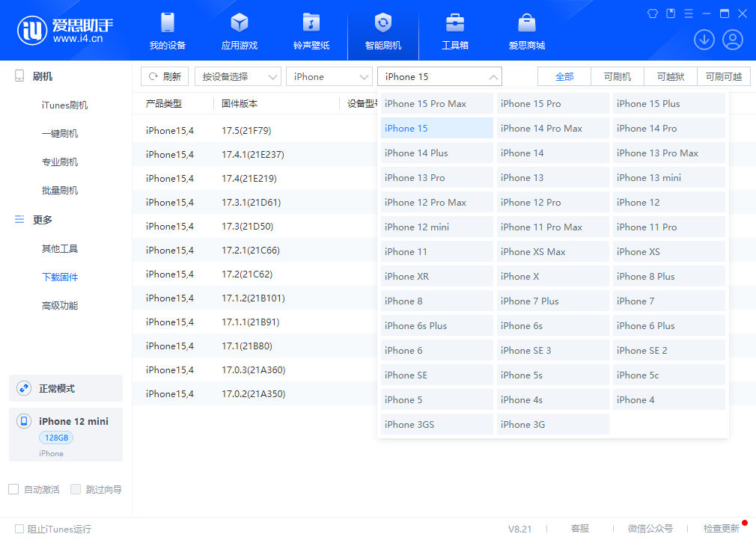Select firmware row 17.4.1(21E237)
The height and width of the screenshot is (540, 756).
254,154
